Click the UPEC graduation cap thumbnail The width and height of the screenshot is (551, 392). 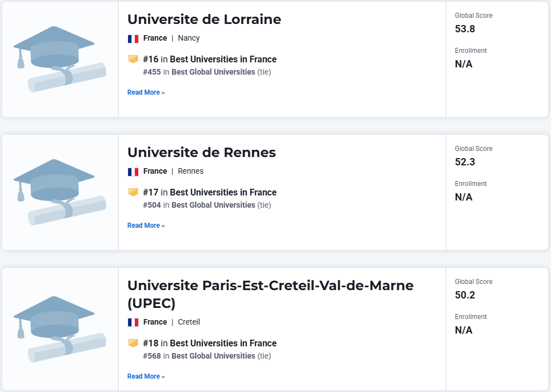click(x=60, y=329)
